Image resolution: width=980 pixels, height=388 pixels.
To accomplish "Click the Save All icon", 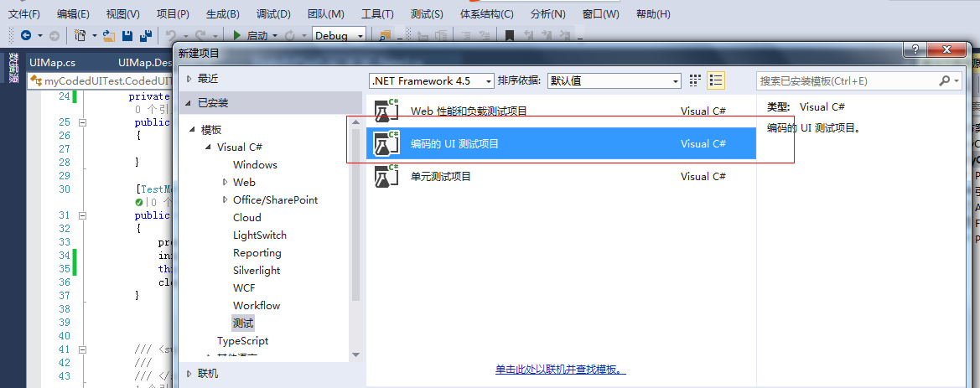I will pos(146,35).
